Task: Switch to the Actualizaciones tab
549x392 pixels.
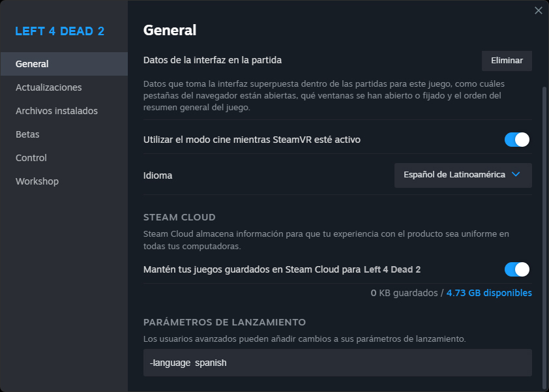Action: point(49,87)
